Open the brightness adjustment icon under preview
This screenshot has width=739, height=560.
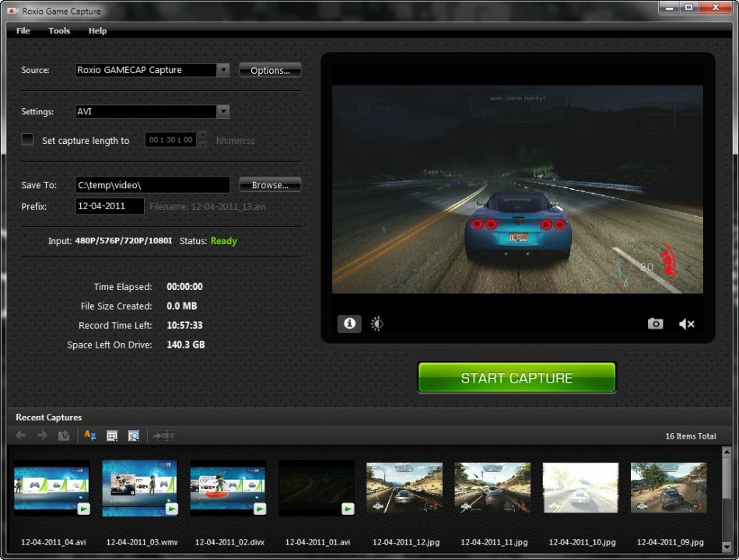pyautogui.click(x=377, y=324)
